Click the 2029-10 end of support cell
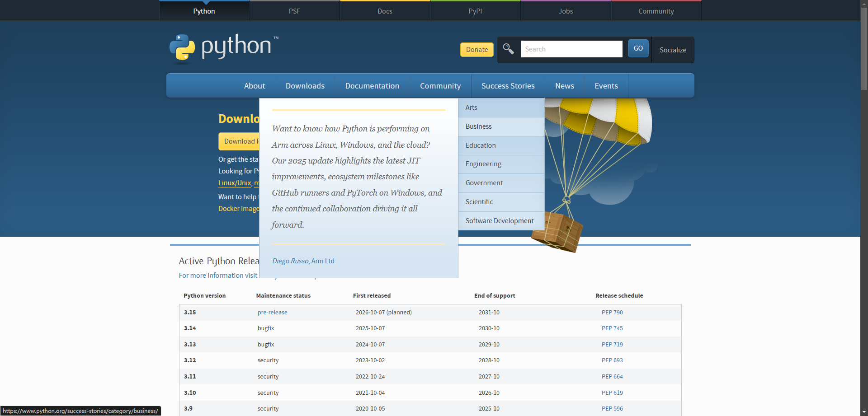The image size is (868, 416). (489, 345)
